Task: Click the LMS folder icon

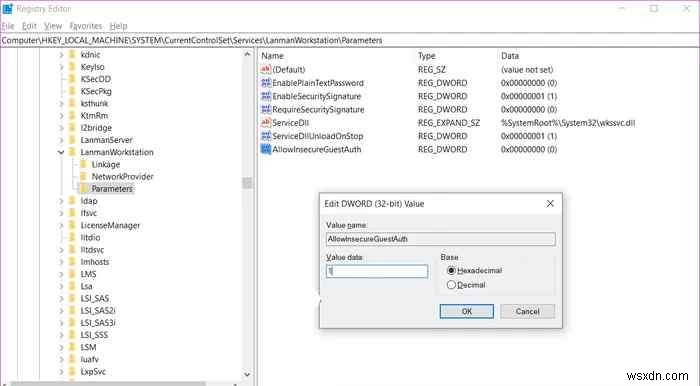Action: [72, 274]
